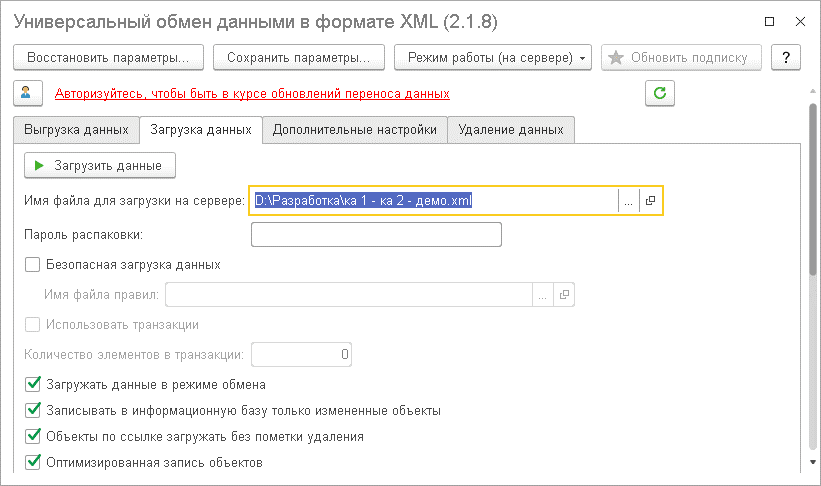This screenshot has height=486, width=821.
Task: Click ellipsis button of rules file name field
Action: (542, 294)
